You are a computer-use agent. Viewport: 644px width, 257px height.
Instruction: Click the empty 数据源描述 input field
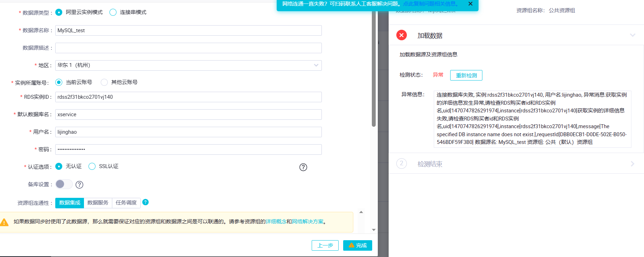pyautogui.click(x=189, y=48)
